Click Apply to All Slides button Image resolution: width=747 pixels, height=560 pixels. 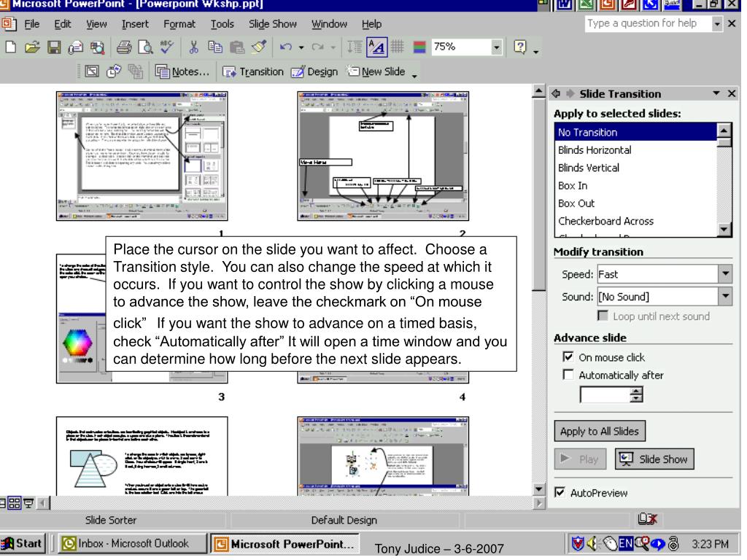[600, 431]
